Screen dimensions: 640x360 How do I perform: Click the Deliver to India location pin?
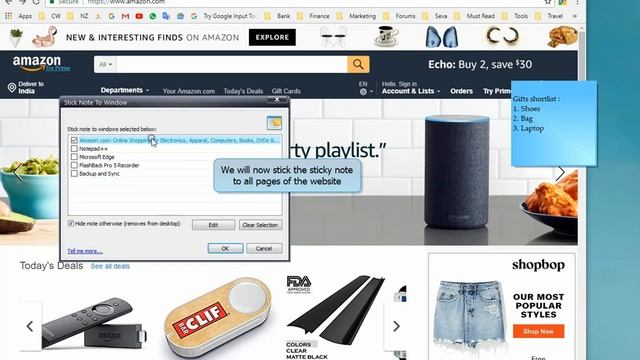(x=12, y=87)
